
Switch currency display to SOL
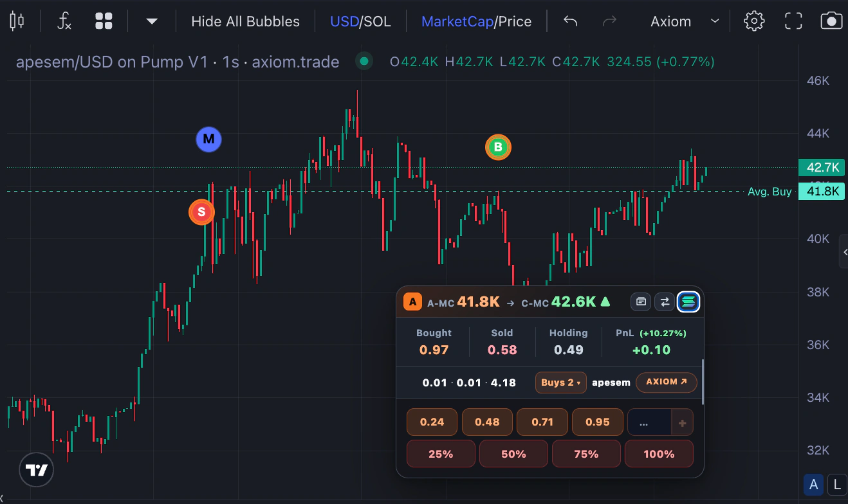[377, 21]
